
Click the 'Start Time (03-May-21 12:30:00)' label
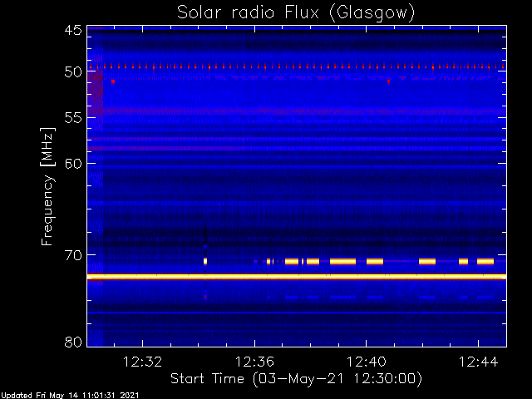(296, 378)
